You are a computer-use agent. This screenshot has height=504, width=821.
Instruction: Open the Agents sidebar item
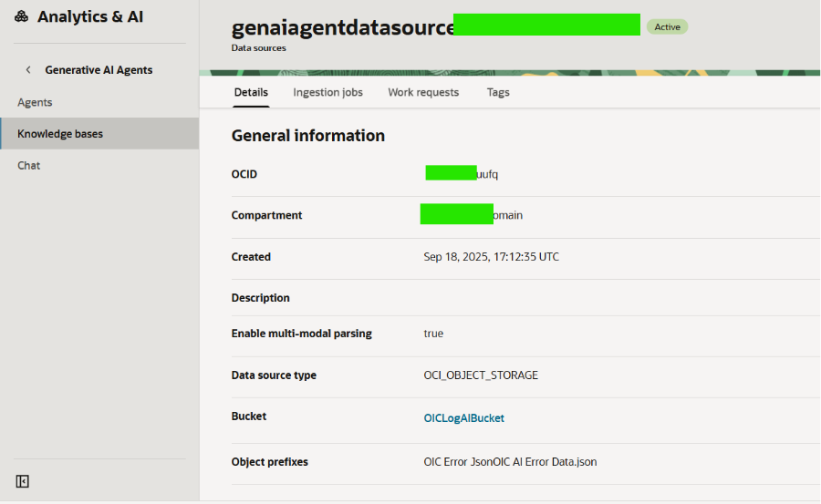click(35, 102)
